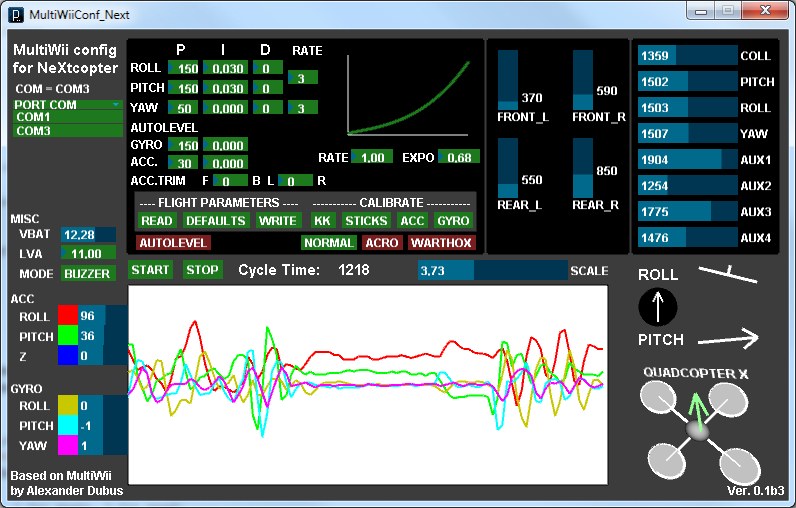This screenshot has width=796, height=508.
Task: Click the PITCH I value 0,030 field
Action: (x=225, y=88)
